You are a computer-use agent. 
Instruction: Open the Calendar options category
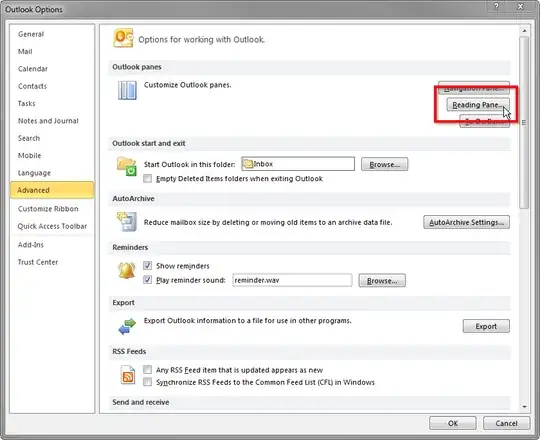(52, 69)
